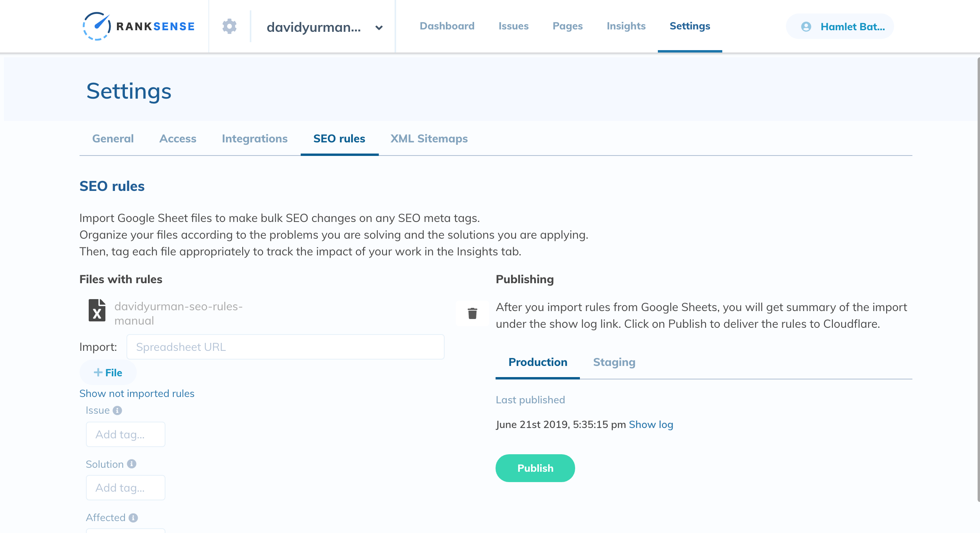Screen dimensions: 980x533
Task: Click the RankSense logo icon
Action: (x=97, y=26)
